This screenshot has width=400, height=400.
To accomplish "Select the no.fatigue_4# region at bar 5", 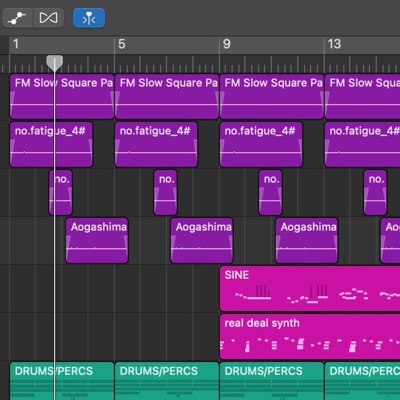I will [x=156, y=145].
